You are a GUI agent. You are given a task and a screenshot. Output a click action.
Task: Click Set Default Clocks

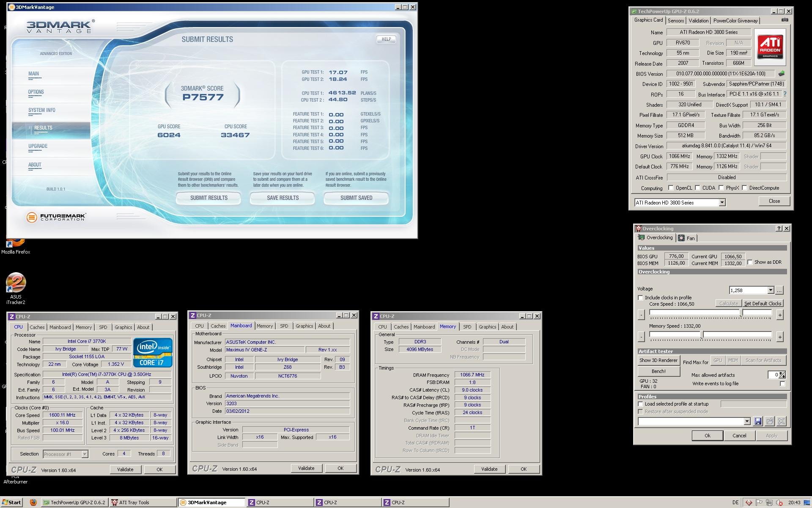[763, 304]
